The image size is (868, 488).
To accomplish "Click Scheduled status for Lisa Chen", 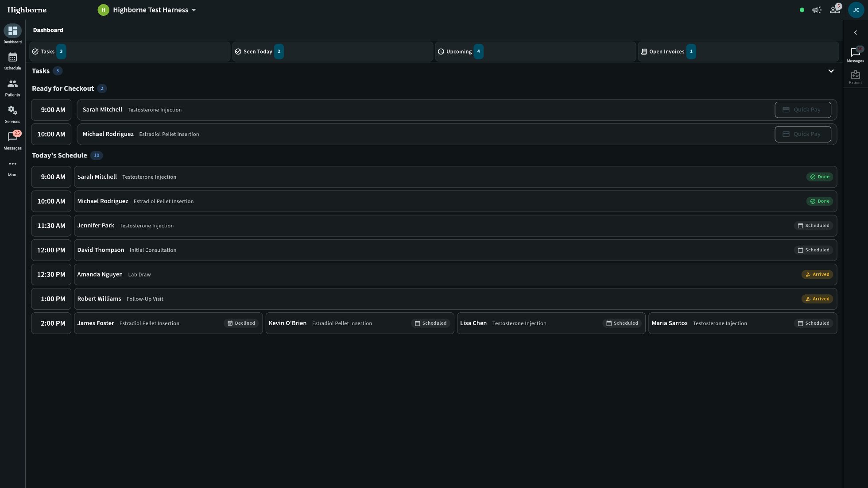I will pyautogui.click(x=622, y=323).
